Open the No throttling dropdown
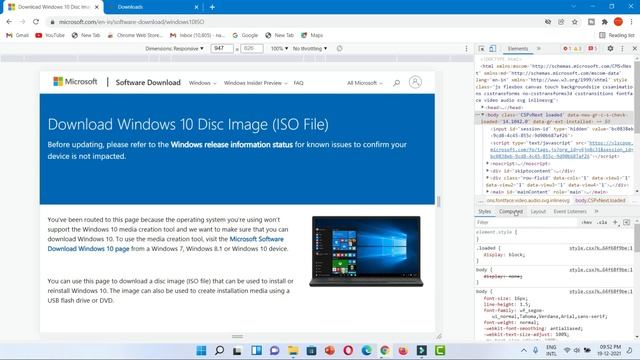 [310, 48]
